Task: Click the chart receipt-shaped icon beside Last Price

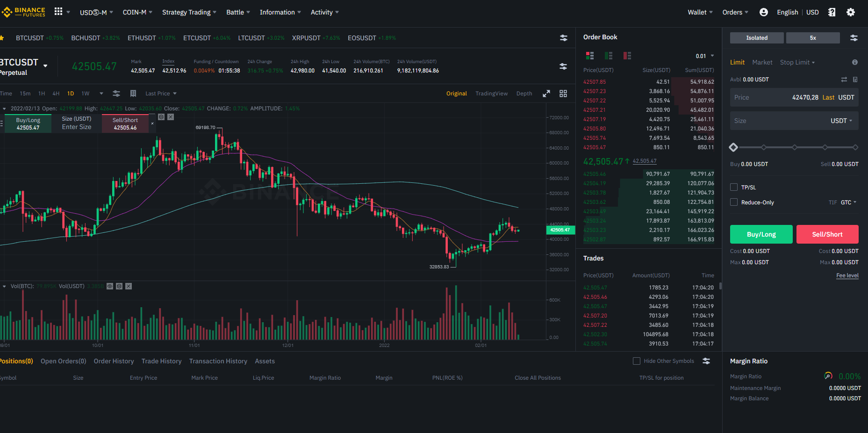Action: [x=133, y=94]
